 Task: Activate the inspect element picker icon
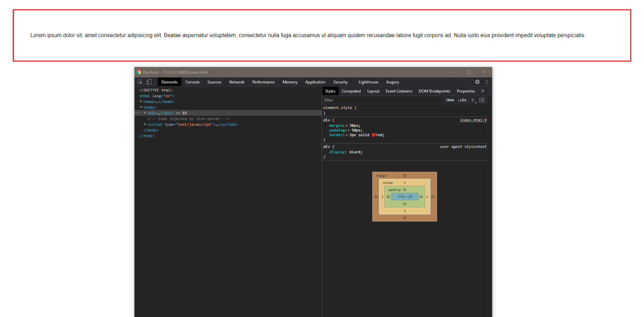[x=140, y=82]
